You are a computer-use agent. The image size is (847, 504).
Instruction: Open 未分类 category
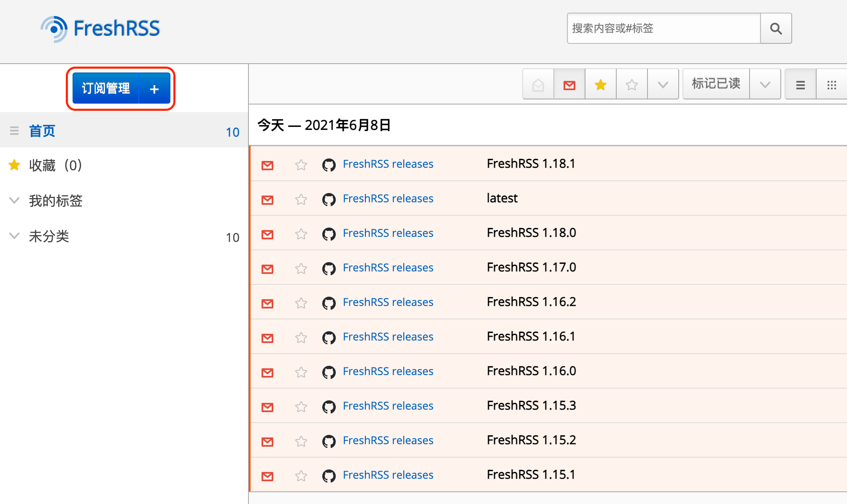49,236
